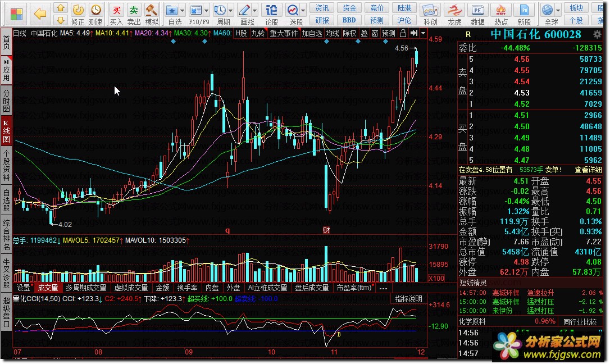Image resolution: width=610 pixels, height=364 pixels.
Task: Toggle 窗 multi-window mode
Action: [375, 34]
